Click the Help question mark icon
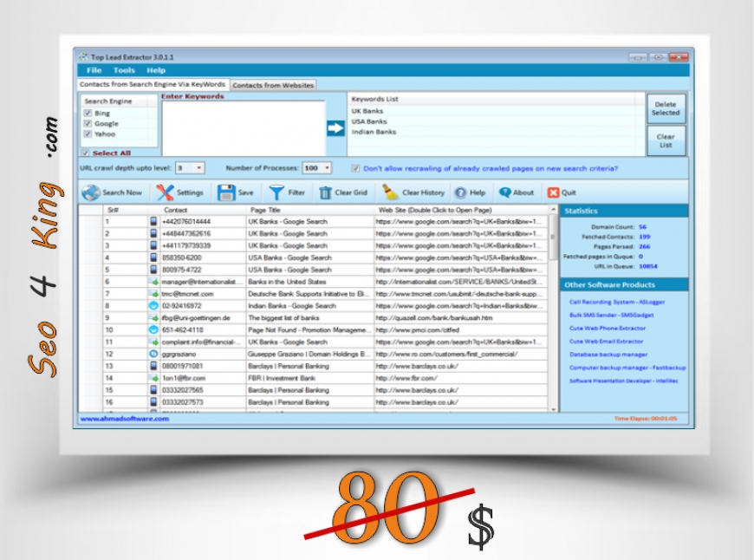754x560 pixels. pos(461,193)
